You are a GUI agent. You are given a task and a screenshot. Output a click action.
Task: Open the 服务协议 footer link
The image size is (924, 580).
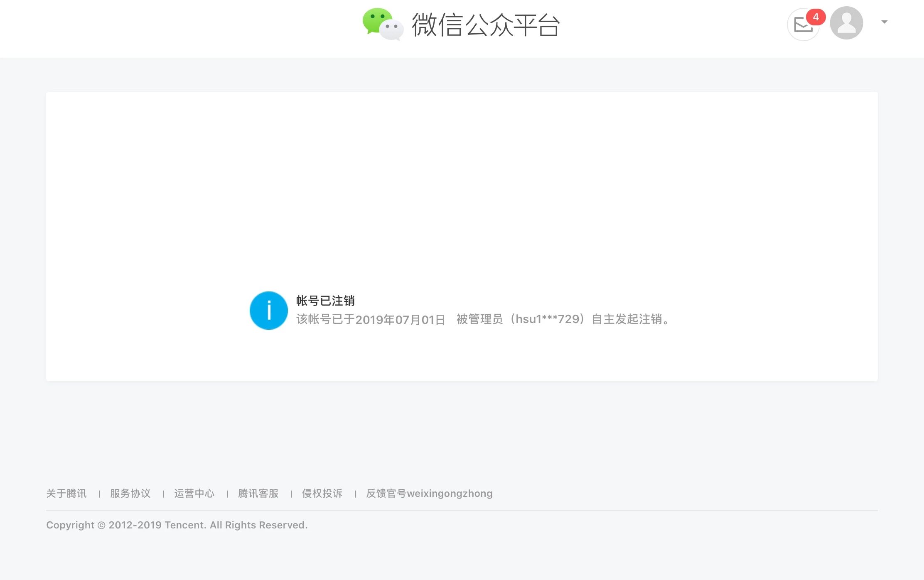coord(130,494)
